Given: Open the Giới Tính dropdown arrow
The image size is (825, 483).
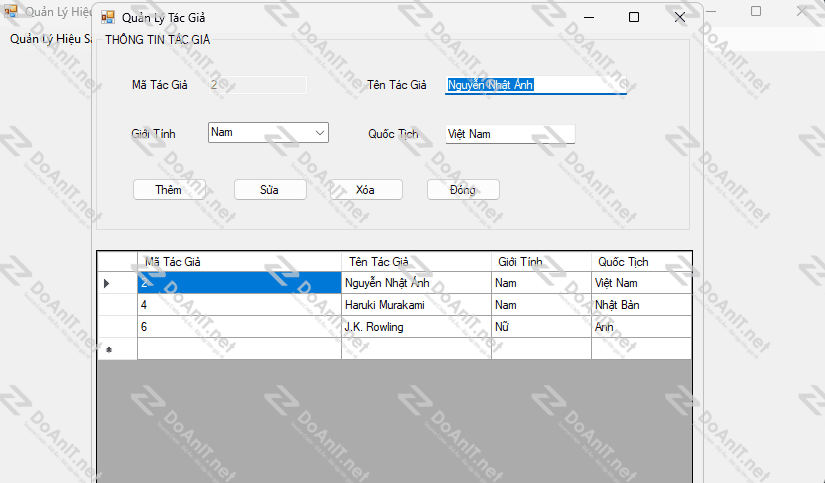Looking at the screenshot, I should [x=320, y=133].
